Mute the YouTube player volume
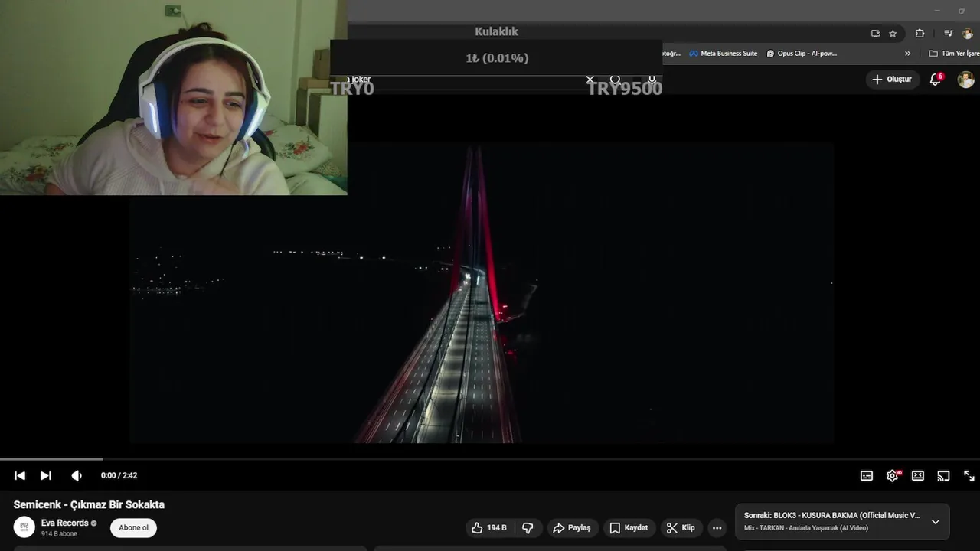The image size is (980, 551). pos(77,475)
